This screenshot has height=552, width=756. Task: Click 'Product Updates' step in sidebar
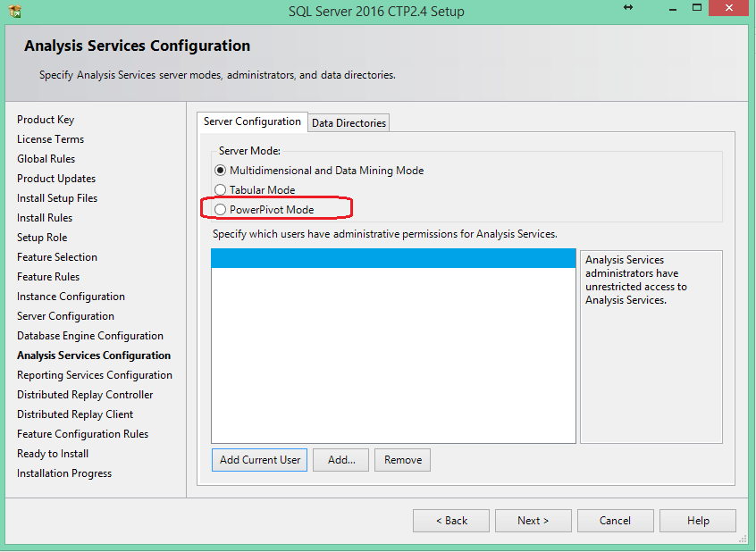56,179
